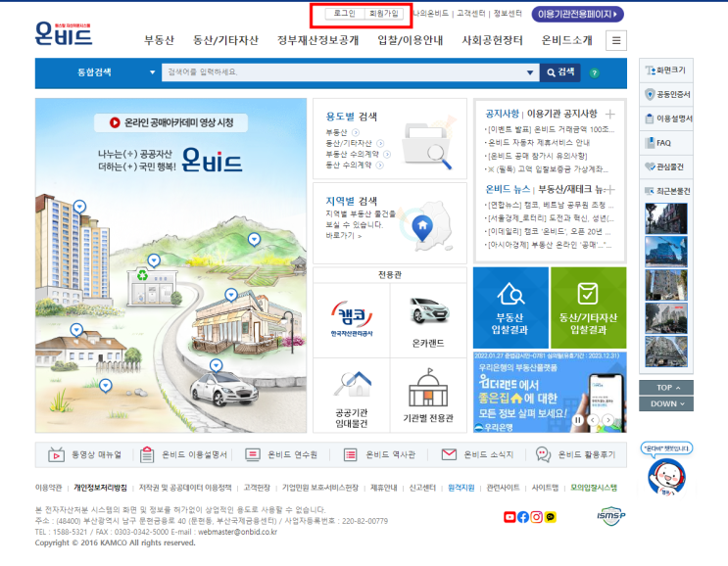The height and width of the screenshot is (566, 728).
Task: Expand news with the plus icon
Action: point(610,190)
